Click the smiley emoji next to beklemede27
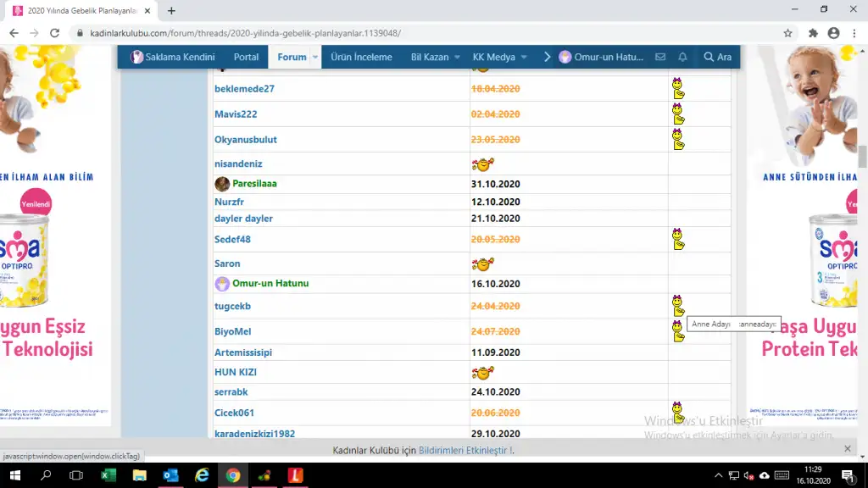This screenshot has height=488, width=868. click(x=678, y=89)
